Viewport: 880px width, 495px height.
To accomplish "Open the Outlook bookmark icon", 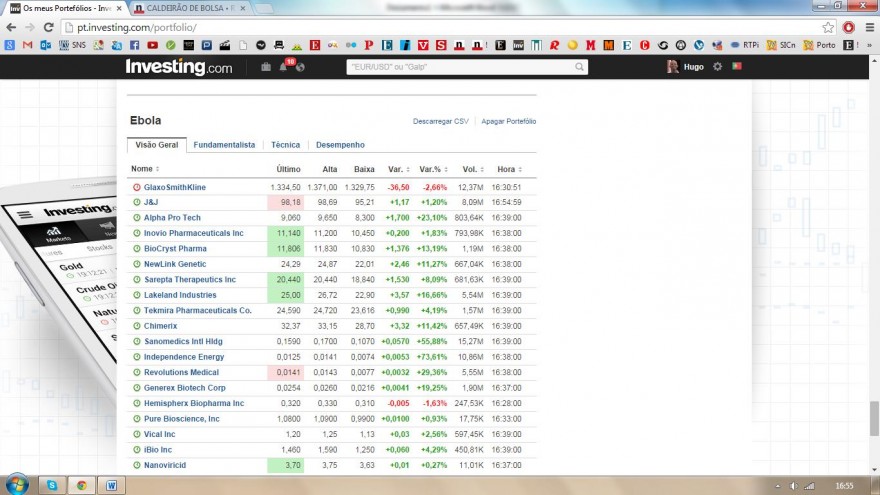I will click(45, 45).
